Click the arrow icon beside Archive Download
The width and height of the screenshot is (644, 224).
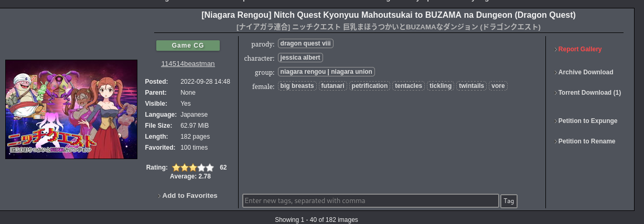pyautogui.click(x=555, y=73)
